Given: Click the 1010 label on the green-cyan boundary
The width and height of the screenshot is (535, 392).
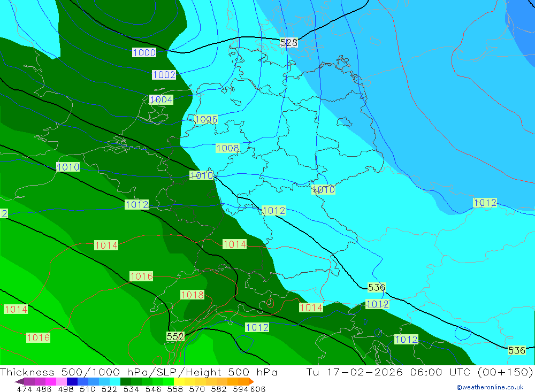Looking at the screenshot, I should click(201, 175).
